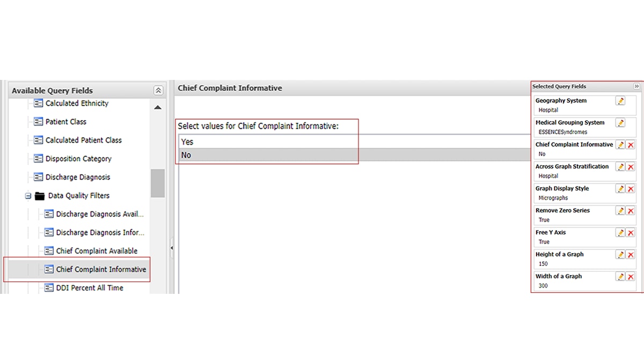Edit the Medical Grouping System field

[x=620, y=123]
